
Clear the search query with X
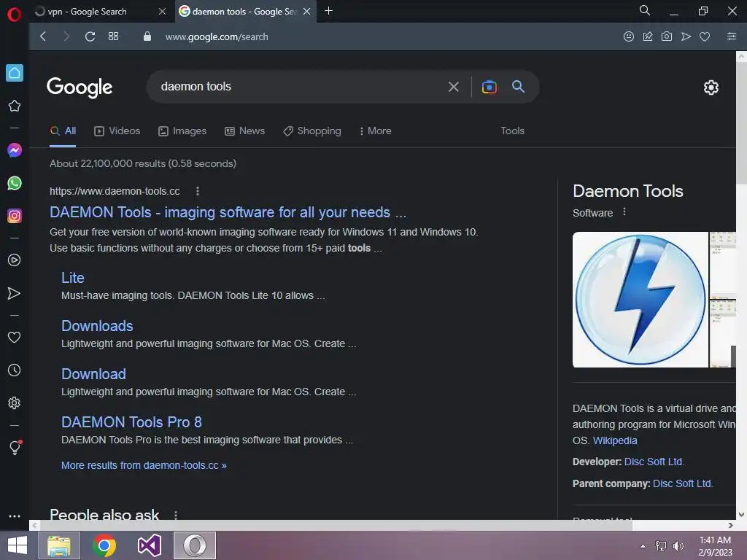pyautogui.click(x=454, y=87)
